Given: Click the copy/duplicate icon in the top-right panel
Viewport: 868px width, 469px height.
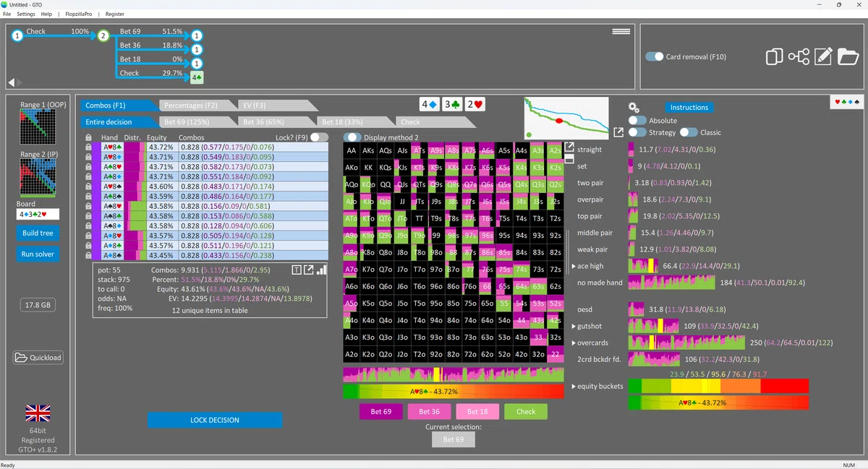Looking at the screenshot, I should [x=774, y=56].
